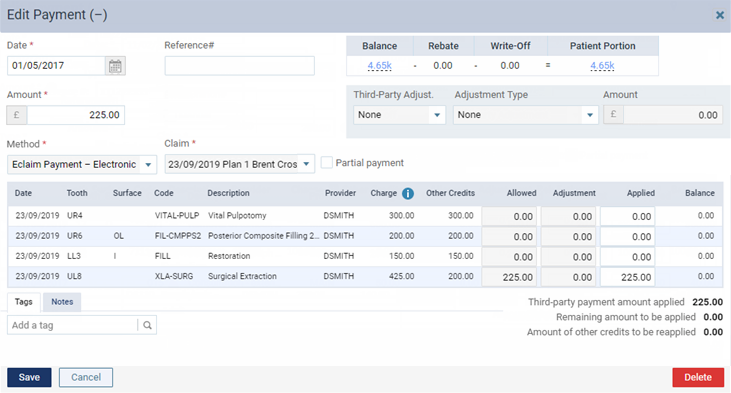Click the OL surface cell
This screenshot has height=393, width=731.
point(118,236)
